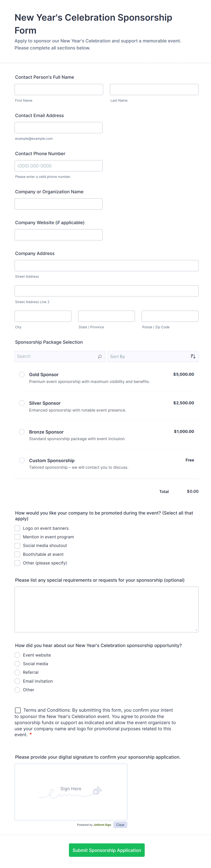
Task: Clear the signature field
Action: [120, 825]
